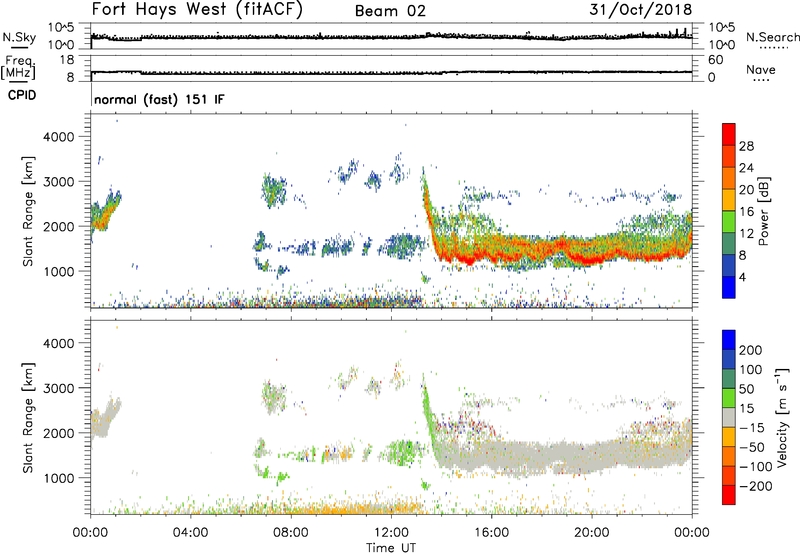Click the 'Time UT' axis title
This screenshot has height=554, width=800.
(x=391, y=548)
